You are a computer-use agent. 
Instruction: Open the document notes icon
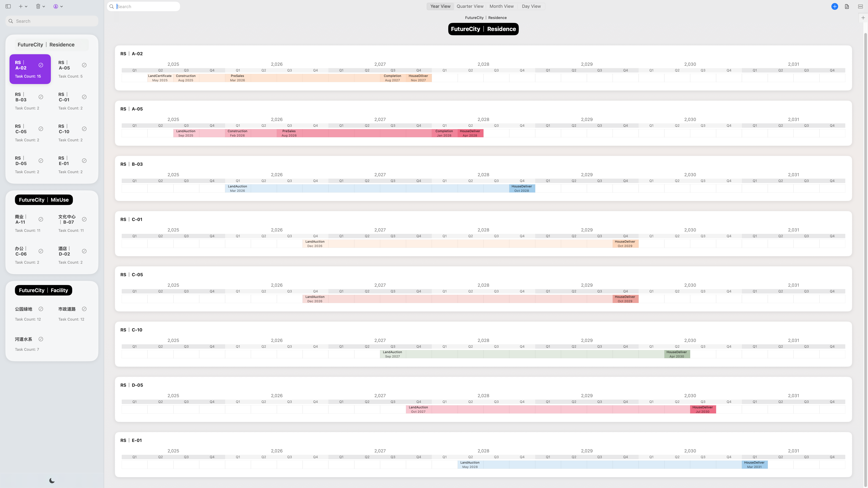pyautogui.click(x=847, y=6)
